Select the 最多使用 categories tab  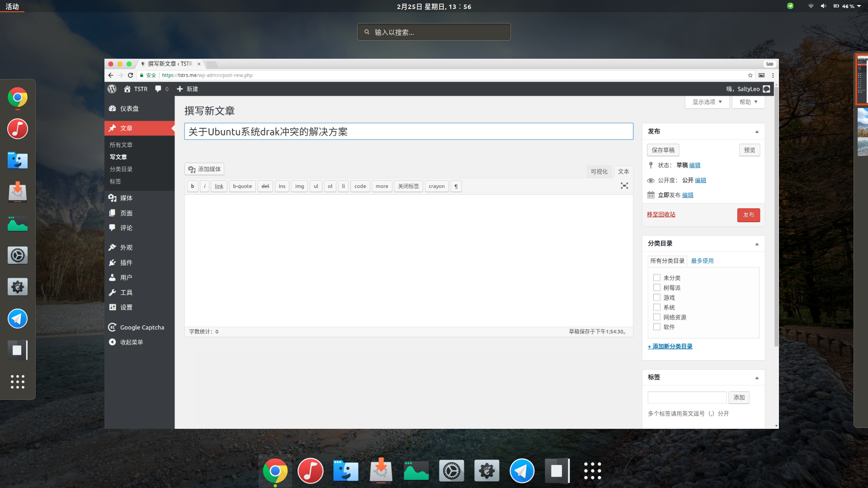[x=702, y=261]
